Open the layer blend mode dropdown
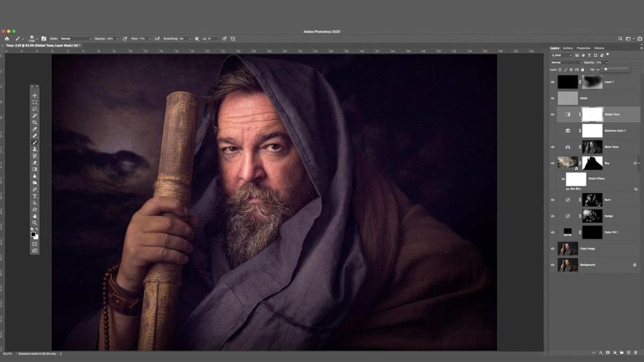Screen dimensions: 644x362 [x=566, y=62]
